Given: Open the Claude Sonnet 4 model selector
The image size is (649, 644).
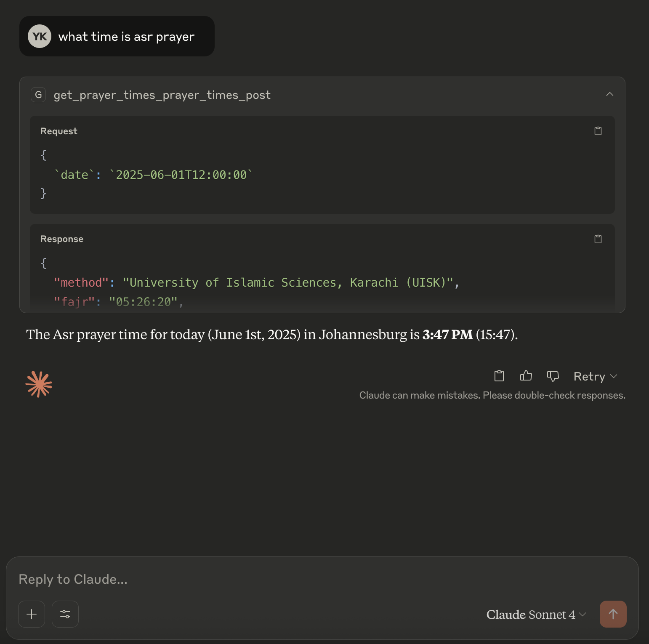Looking at the screenshot, I should pyautogui.click(x=535, y=615).
